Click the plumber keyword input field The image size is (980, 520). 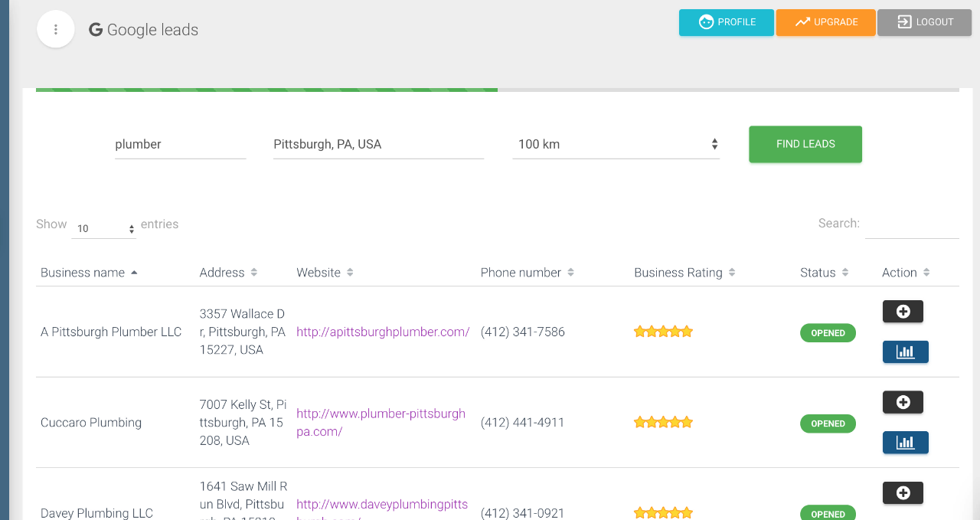181,144
